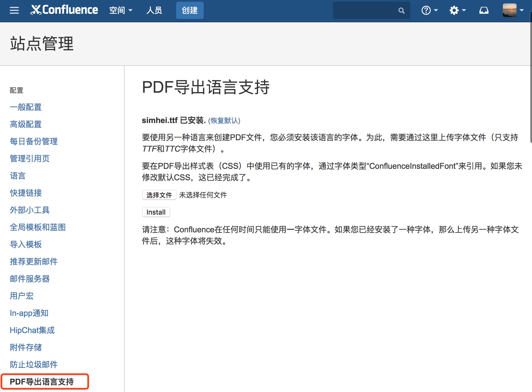Click the search magnifier icon
Image resolution: width=532 pixels, height=392 pixels.
(401, 11)
